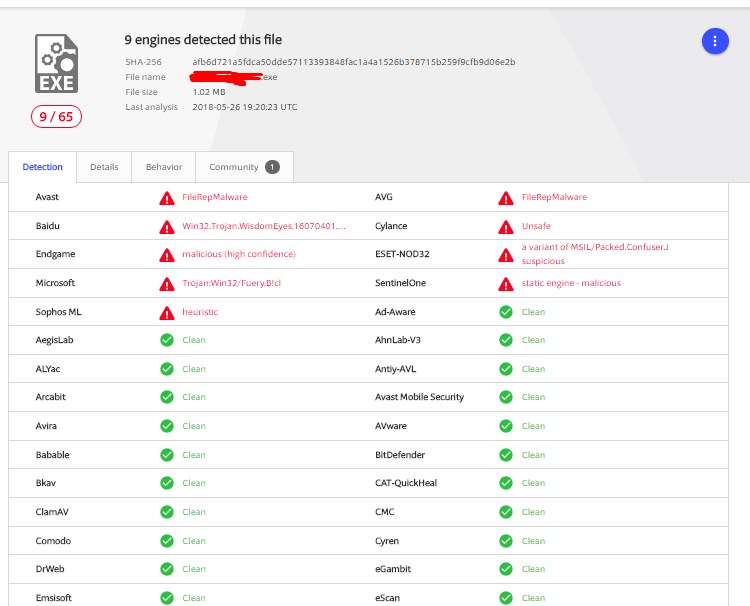Open the blue three-dot options menu

(x=715, y=41)
